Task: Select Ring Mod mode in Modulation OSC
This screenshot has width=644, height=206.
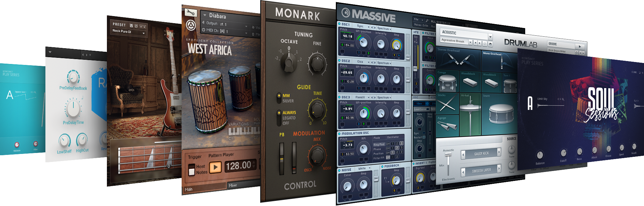Action: pos(379,145)
